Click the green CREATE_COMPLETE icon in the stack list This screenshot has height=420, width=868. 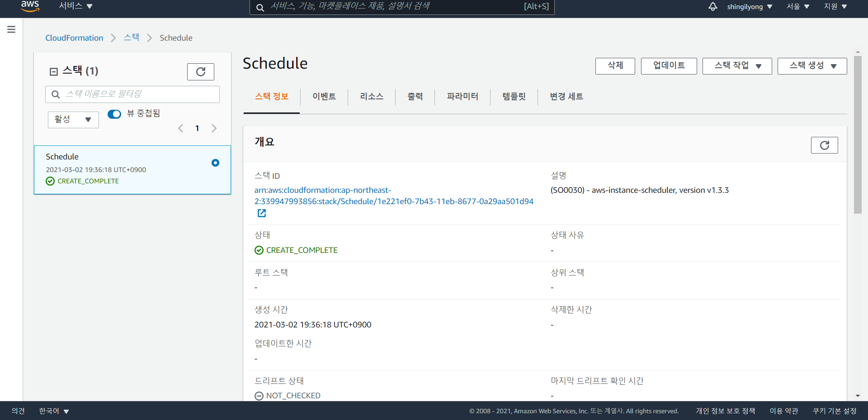(50, 181)
